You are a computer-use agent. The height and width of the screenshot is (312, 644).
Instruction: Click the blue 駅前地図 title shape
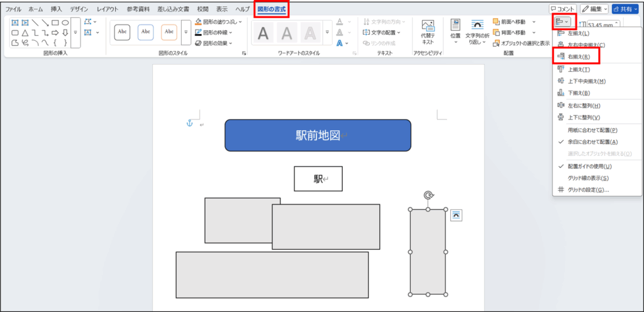click(318, 135)
